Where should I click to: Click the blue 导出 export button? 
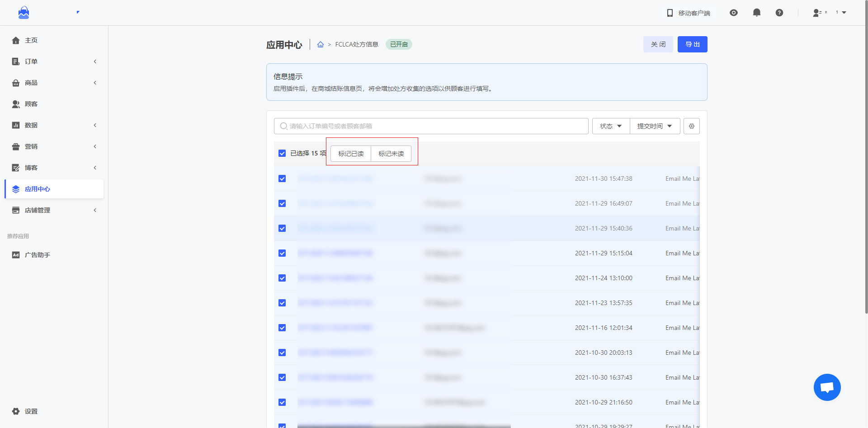click(692, 44)
